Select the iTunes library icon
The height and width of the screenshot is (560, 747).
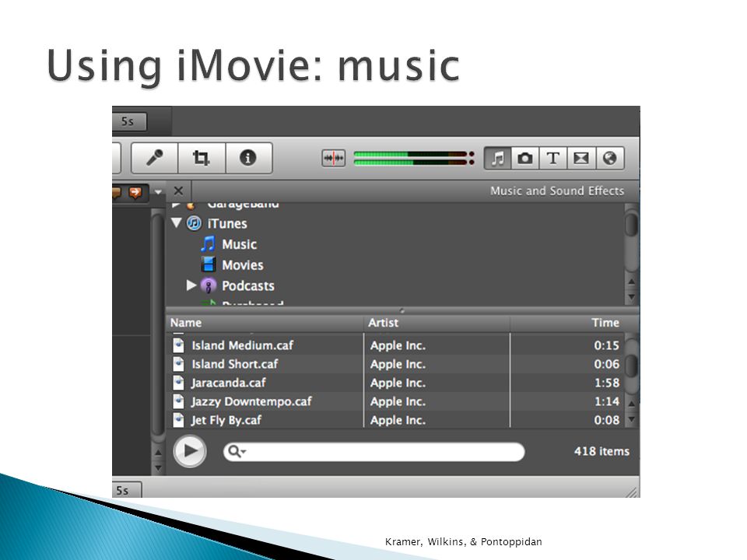[194, 223]
